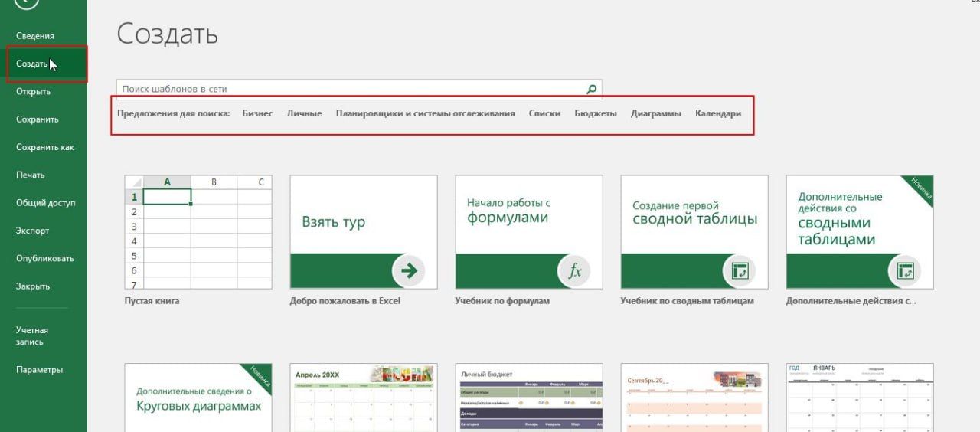Select Планировщики и системы отслеживания suggestion

click(x=425, y=113)
